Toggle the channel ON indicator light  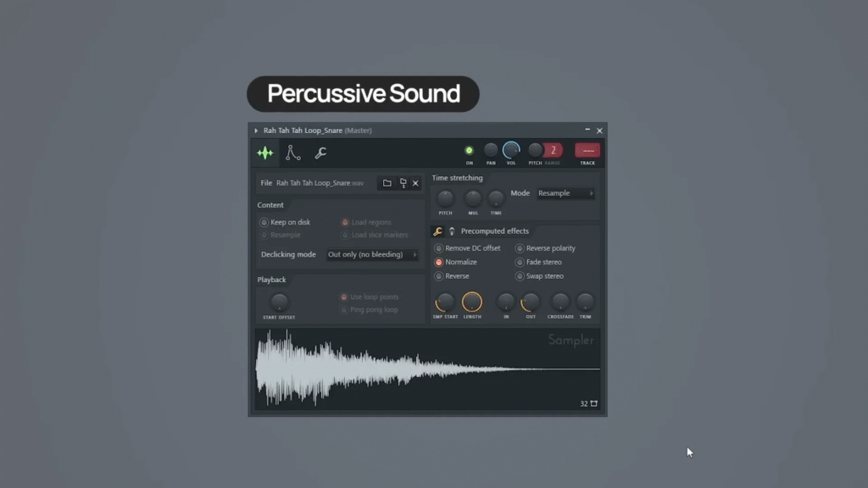469,151
